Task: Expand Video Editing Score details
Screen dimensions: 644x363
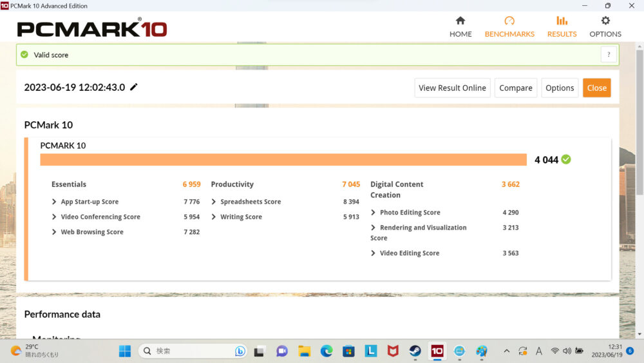Action: [x=373, y=253]
